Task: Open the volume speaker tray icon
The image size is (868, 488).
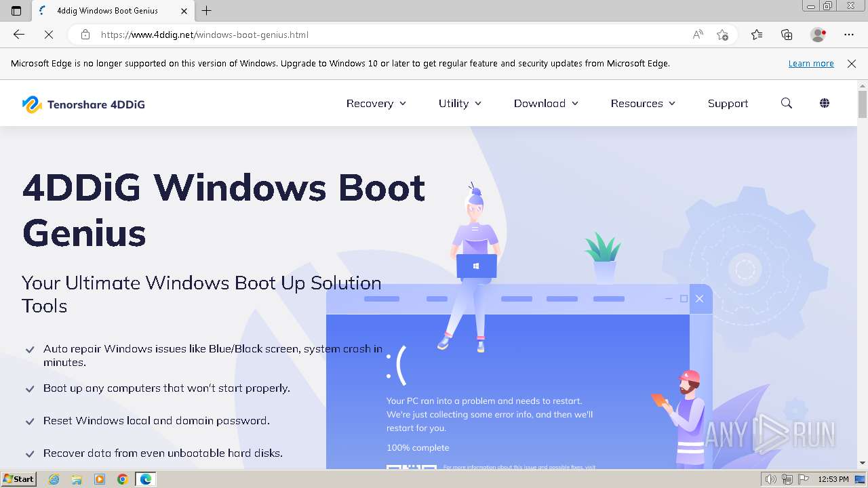Action: pyautogui.click(x=770, y=479)
